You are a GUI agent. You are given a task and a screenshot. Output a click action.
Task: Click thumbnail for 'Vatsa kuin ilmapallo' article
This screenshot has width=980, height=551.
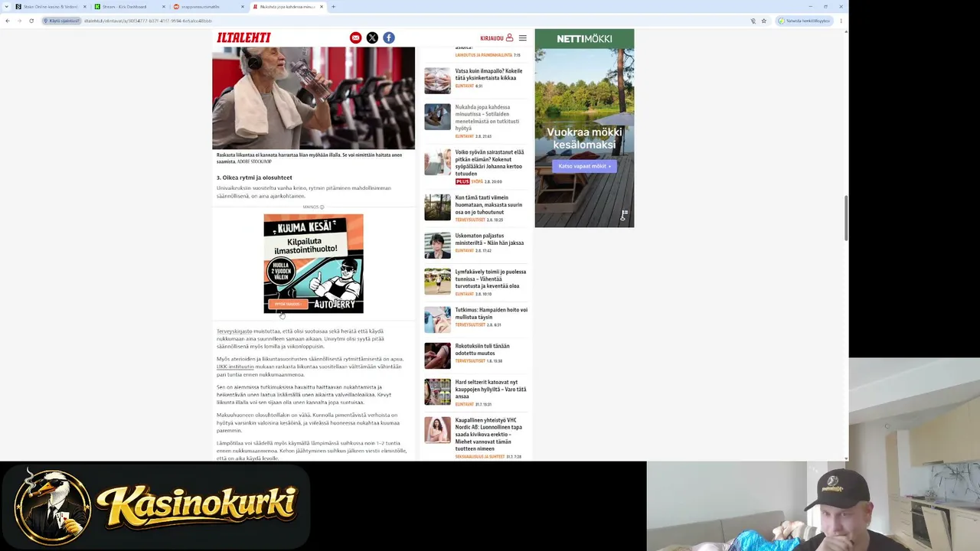click(437, 80)
